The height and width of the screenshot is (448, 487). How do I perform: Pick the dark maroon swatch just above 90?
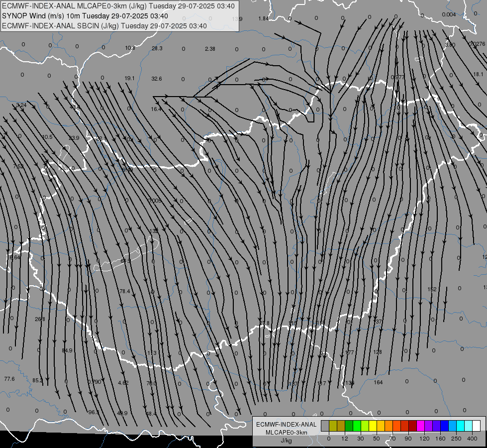(413, 426)
